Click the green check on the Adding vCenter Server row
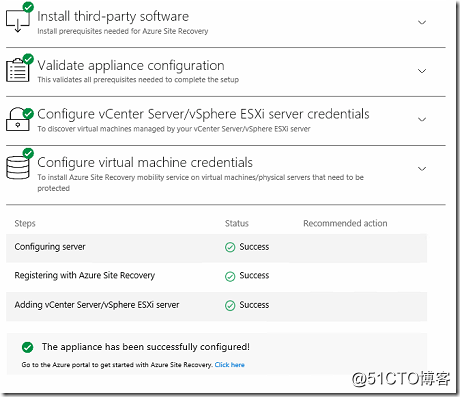Screen dimensions: 460x397 click(x=230, y=305)
